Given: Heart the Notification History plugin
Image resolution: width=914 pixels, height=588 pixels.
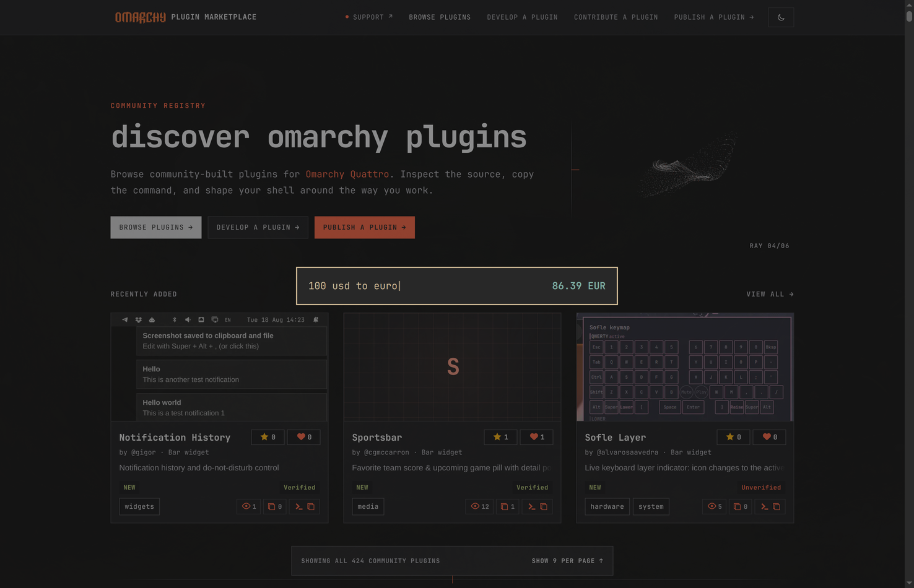Looking at the screenshot, I should click(303, 437).
